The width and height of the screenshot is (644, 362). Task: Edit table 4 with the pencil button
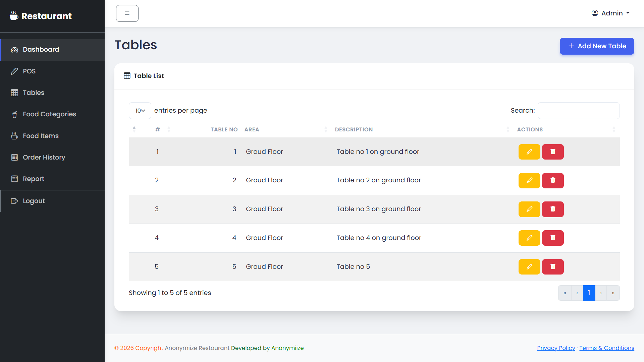pos(529,238)
